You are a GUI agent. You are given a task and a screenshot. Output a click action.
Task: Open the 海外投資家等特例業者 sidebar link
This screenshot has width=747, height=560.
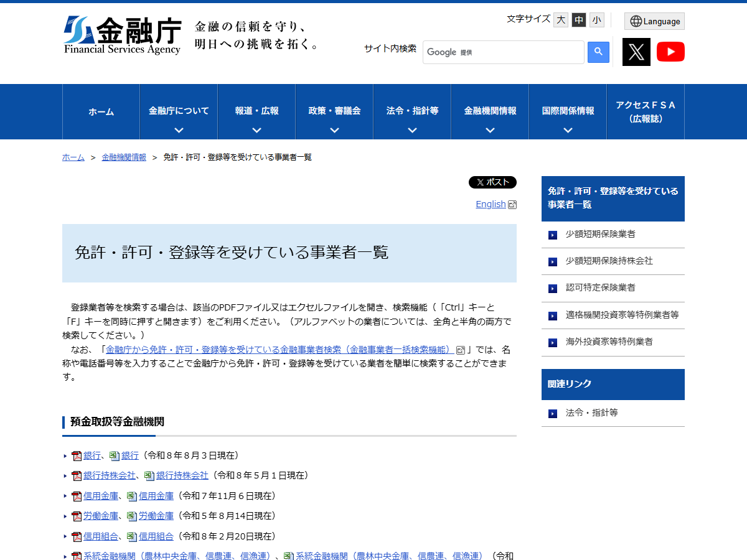pyautogui.click(x=609, y=342)
